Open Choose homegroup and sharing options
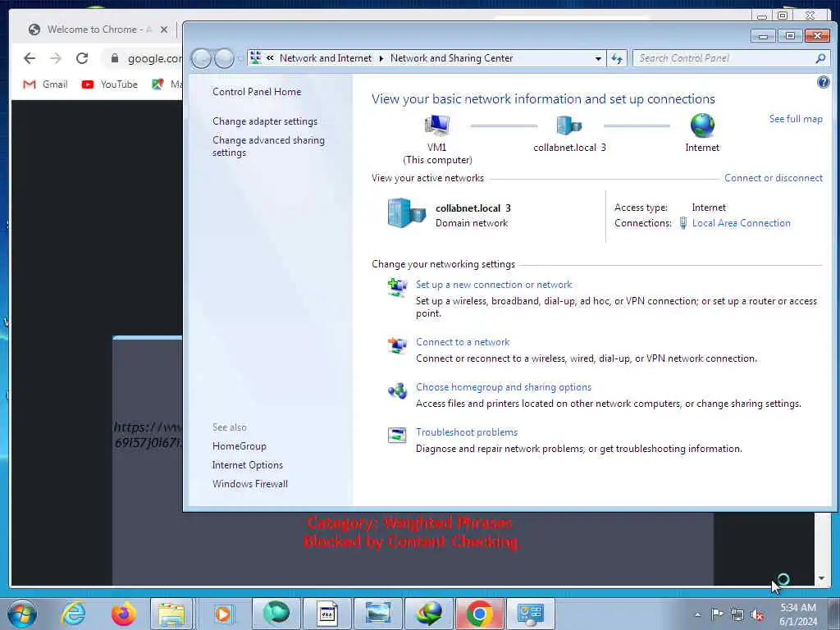840x630 pixels. 503,387
